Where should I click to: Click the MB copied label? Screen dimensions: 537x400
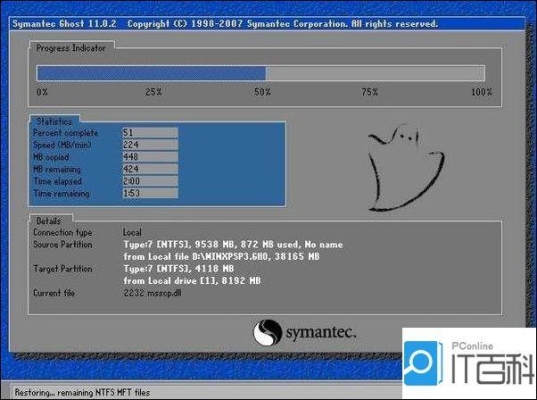coord(51,157)
